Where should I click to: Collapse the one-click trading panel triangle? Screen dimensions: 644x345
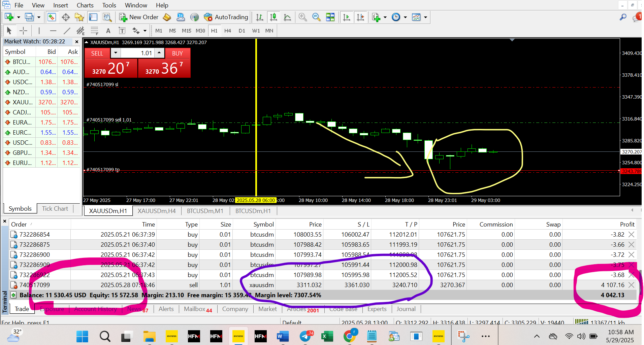tap(86, 42)
